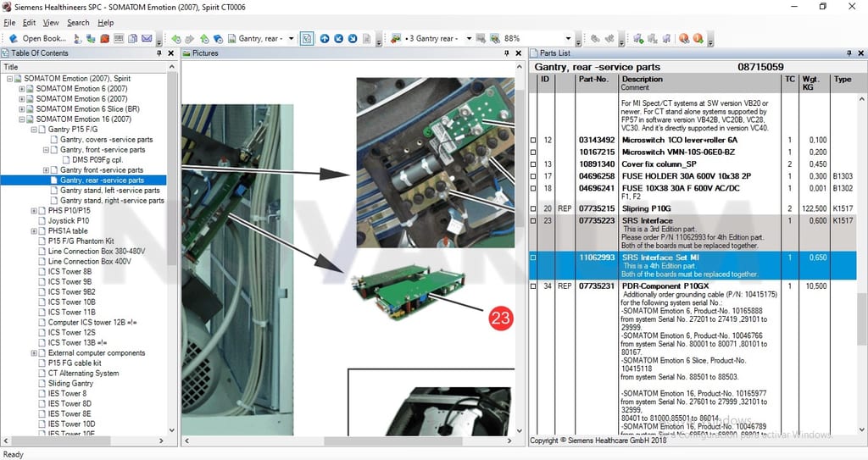
Task: Click the red book icon in toolbar
Action: click(x=104, y=38)
